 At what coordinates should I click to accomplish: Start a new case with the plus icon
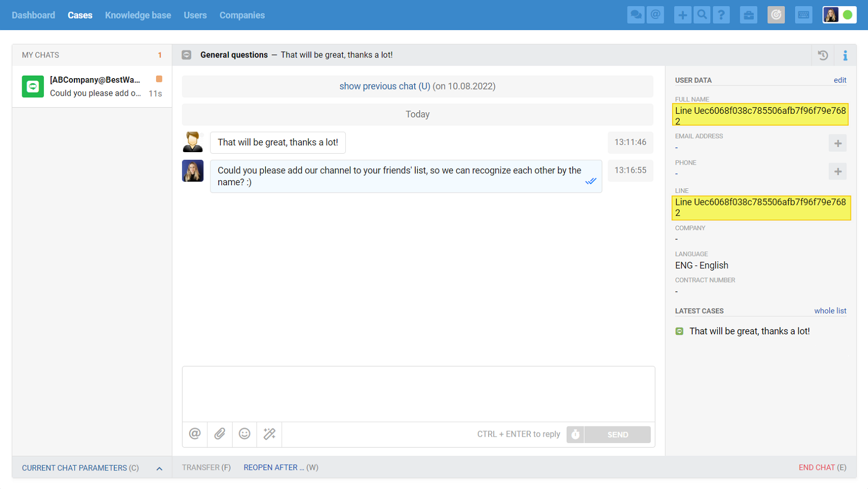click(x=682, y=14)
